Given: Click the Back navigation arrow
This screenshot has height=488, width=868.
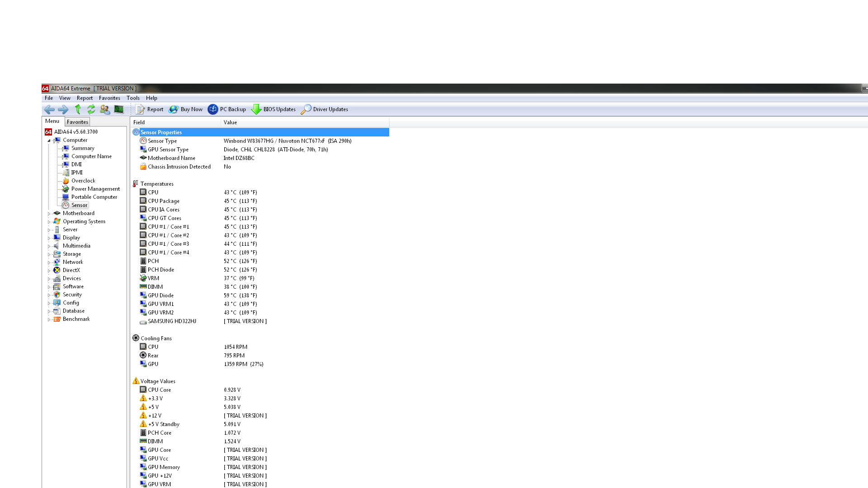Looking at the screenshot, I should (49, 109).
